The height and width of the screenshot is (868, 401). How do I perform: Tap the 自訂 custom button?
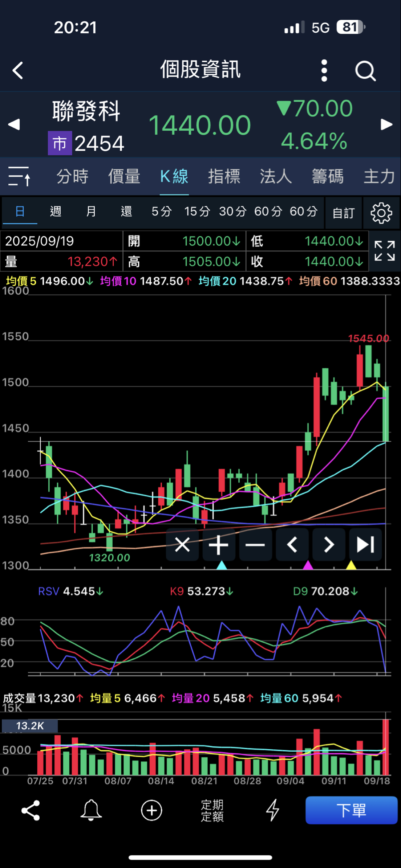[343, 213]
